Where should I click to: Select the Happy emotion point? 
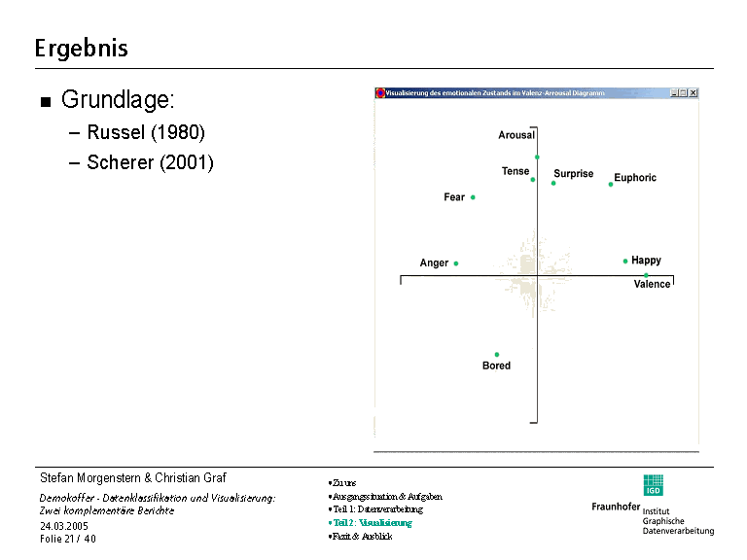click(x=625, y=261)
